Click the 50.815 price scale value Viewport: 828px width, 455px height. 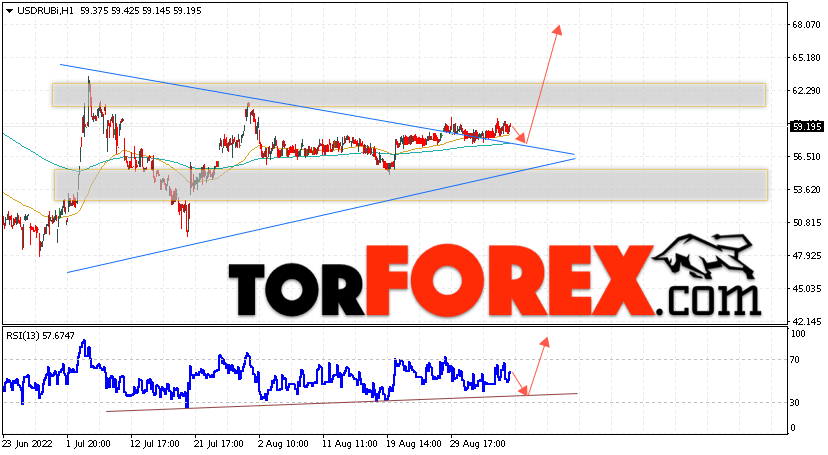pos(806,223)
